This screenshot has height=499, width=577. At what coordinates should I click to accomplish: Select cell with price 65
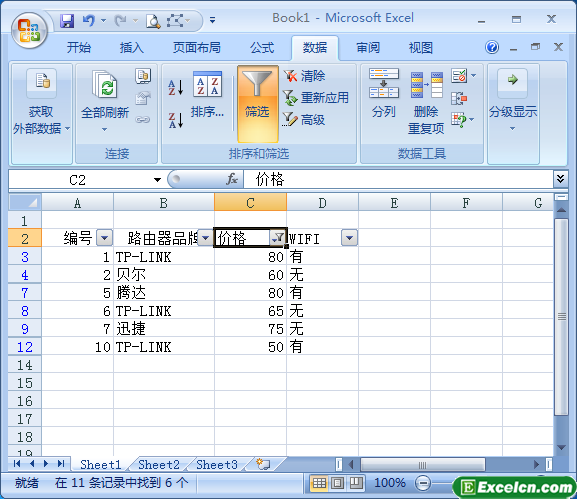click(250, 311)
